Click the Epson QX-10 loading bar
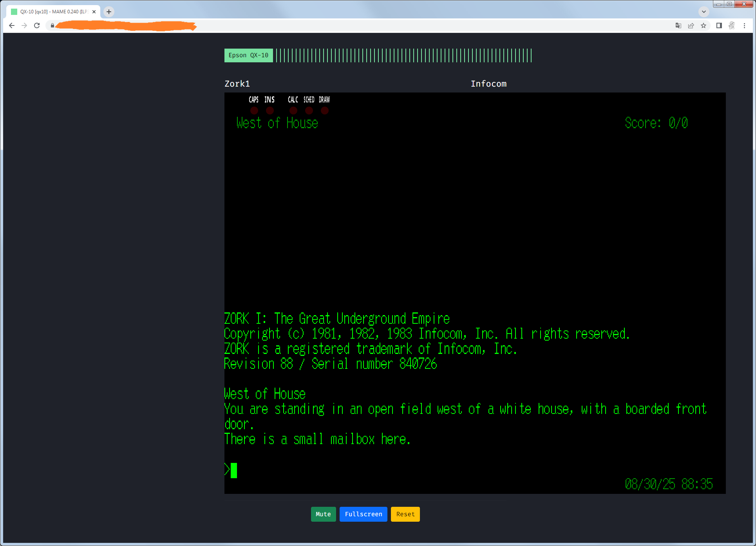This screenshot has width=756, height=546. [403, 55]
